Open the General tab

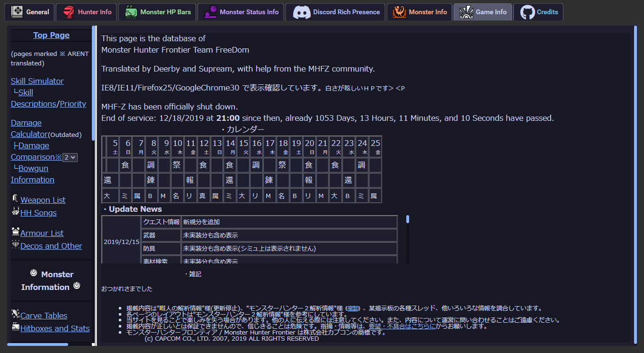29,12
